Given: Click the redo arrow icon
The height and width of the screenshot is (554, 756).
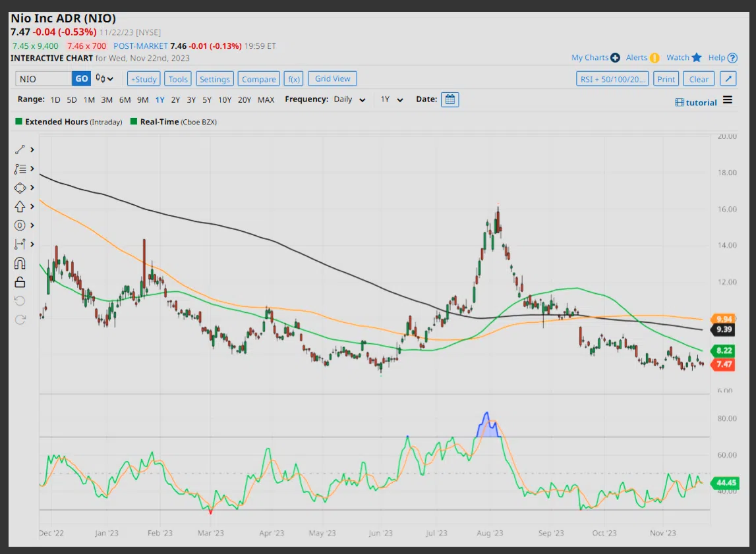Looking at the screenshot, I should [x=20, y=320].
